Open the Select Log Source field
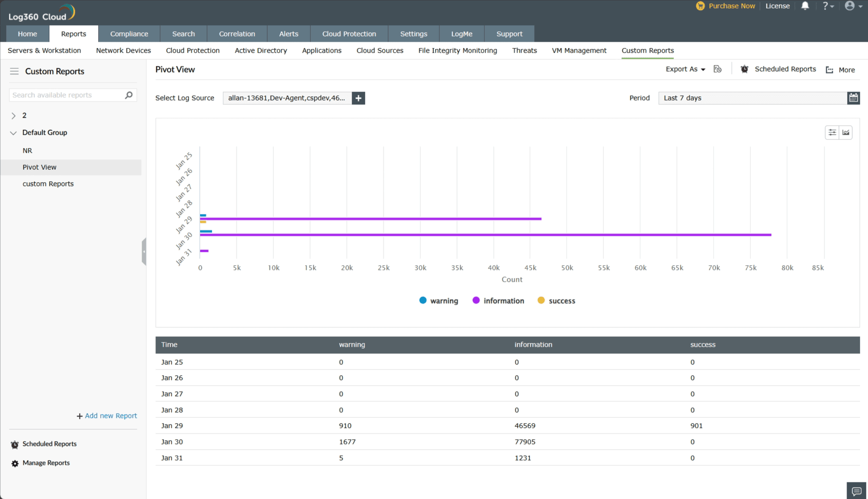868x499 pixels. pyautogui.click(x=287, y=98)
